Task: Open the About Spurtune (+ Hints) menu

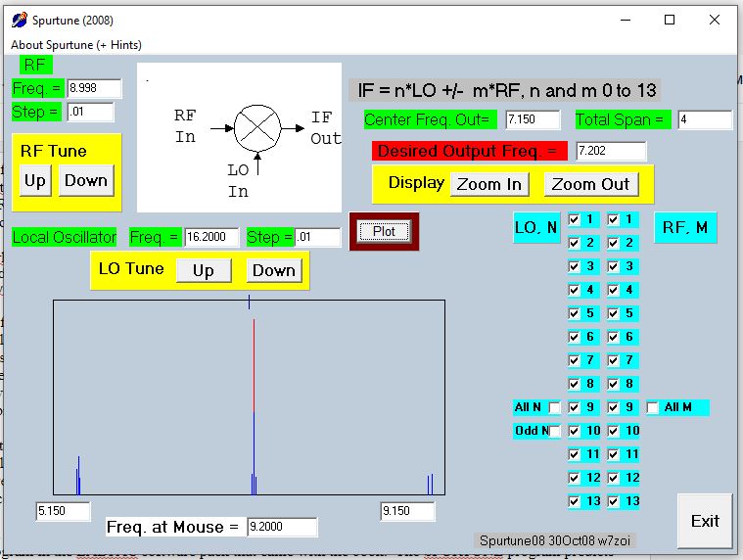Action: 75,45
